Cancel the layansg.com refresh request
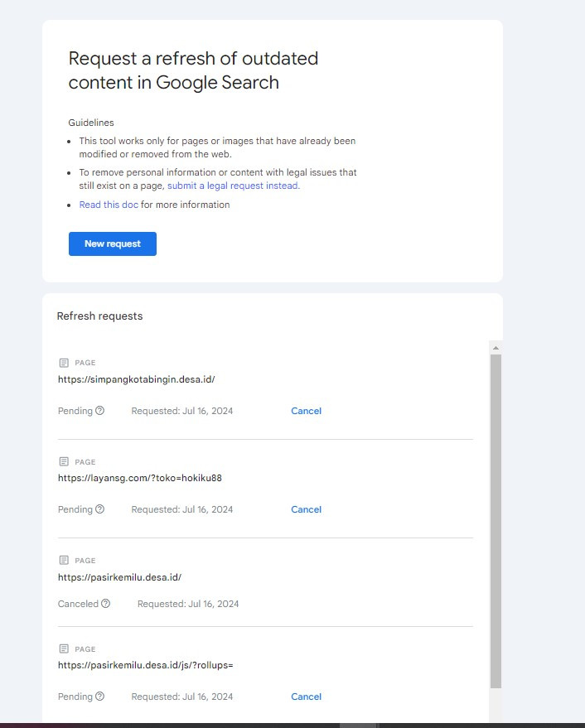This screenshot has height=728, width=585. click(306, 509)
